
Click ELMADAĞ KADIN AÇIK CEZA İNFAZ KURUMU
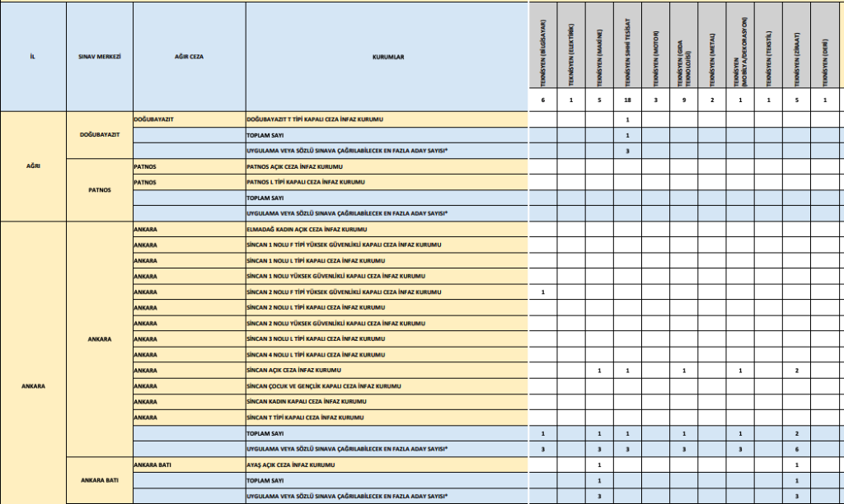(x=307, y=230)
